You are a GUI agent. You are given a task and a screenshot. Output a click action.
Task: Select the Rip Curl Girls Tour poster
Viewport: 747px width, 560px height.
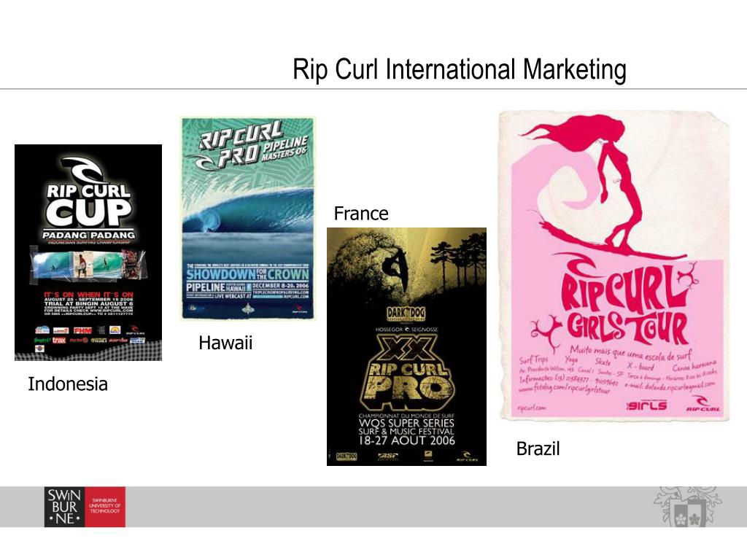[614, 265]
